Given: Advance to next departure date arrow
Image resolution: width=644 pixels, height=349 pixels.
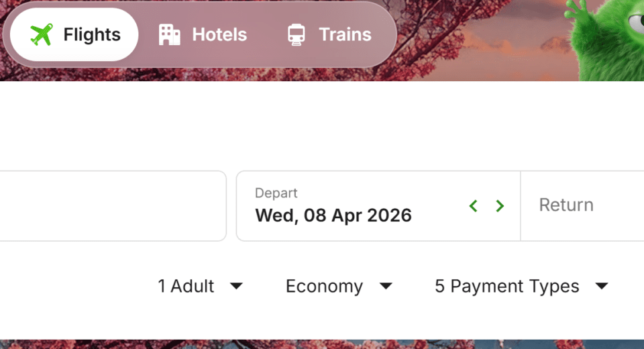Looking at the screenshot, I should coord(500,206).
